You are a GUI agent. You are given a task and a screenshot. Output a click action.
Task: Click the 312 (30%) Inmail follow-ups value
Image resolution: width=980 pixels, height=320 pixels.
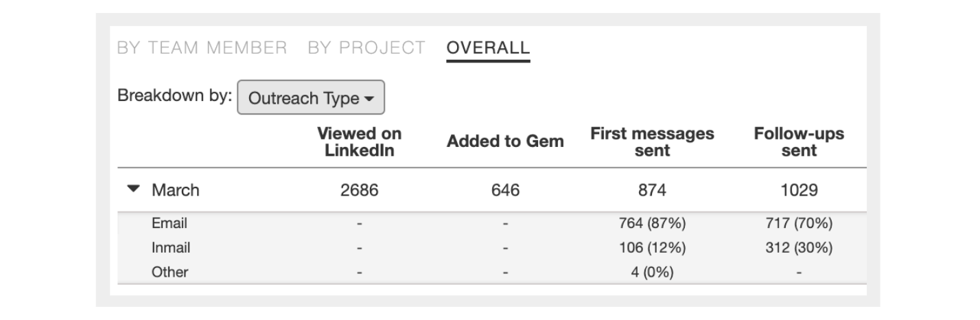[799, 247]
